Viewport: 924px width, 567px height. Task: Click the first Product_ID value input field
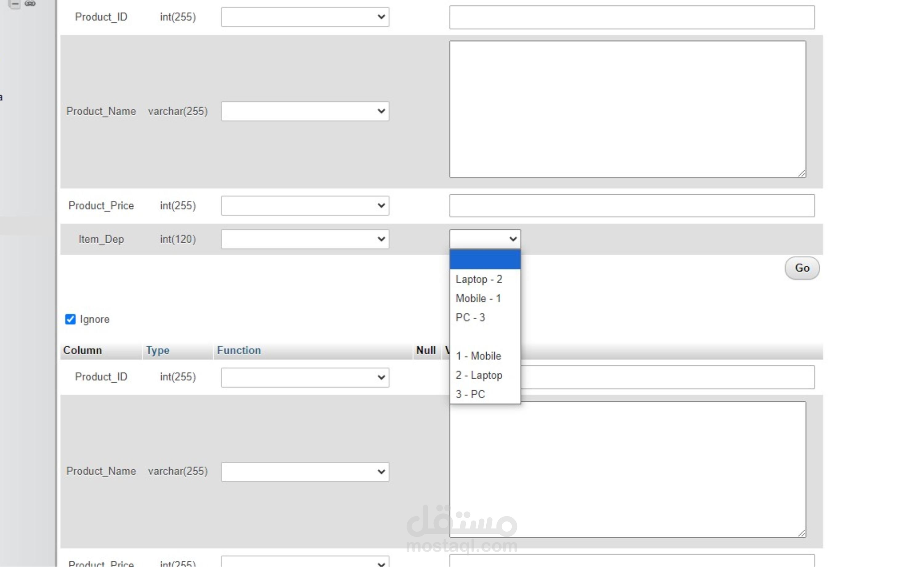pos(632,17)
